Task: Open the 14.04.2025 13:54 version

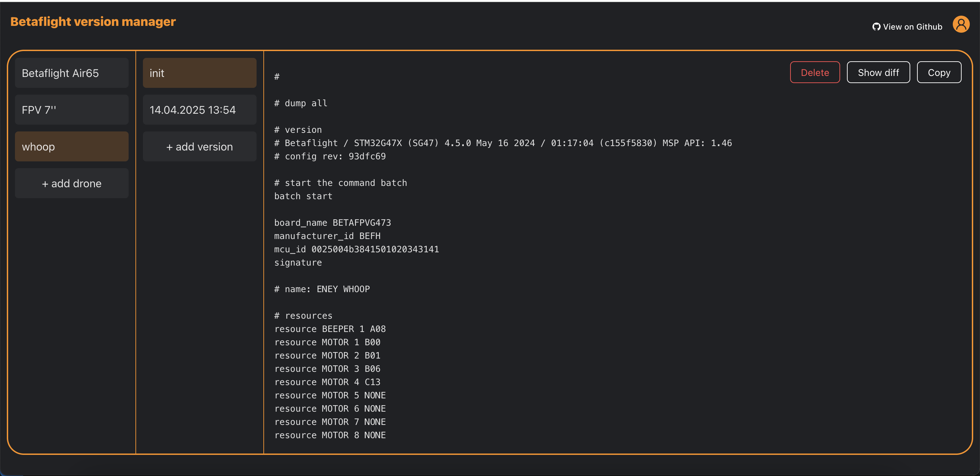Action: point(199,110)
